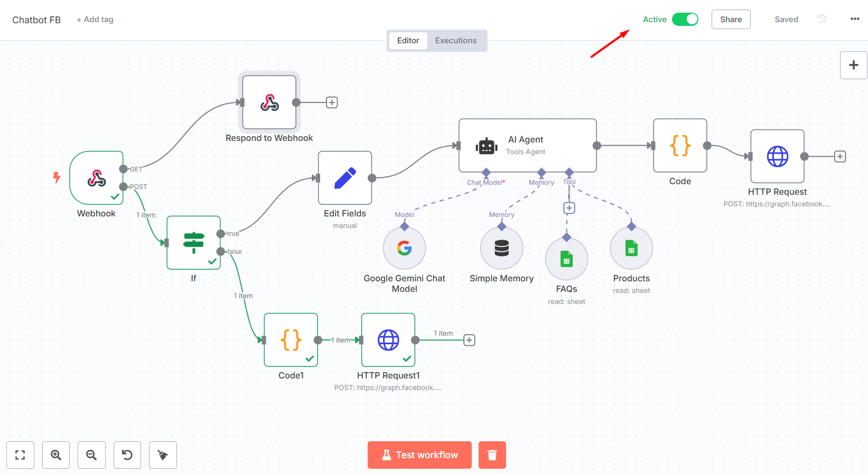Click the Chatbot FB workflow name
This screenshot has height=474, width=868.
tap(36, 20)
